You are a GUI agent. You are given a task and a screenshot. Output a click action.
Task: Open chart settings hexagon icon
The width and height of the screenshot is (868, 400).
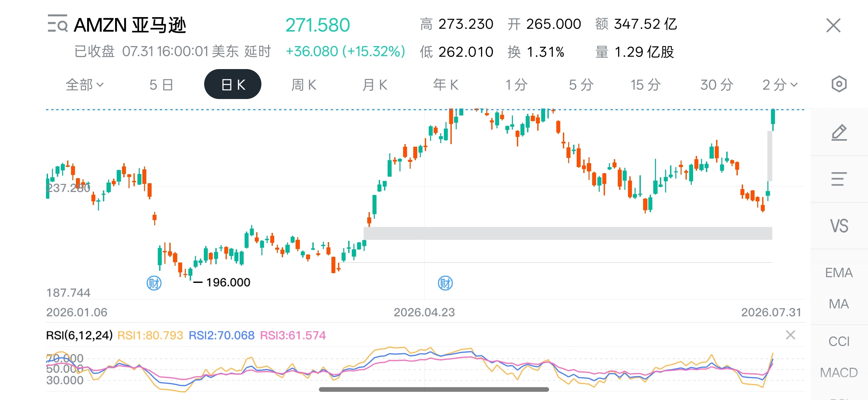[839, 84]
